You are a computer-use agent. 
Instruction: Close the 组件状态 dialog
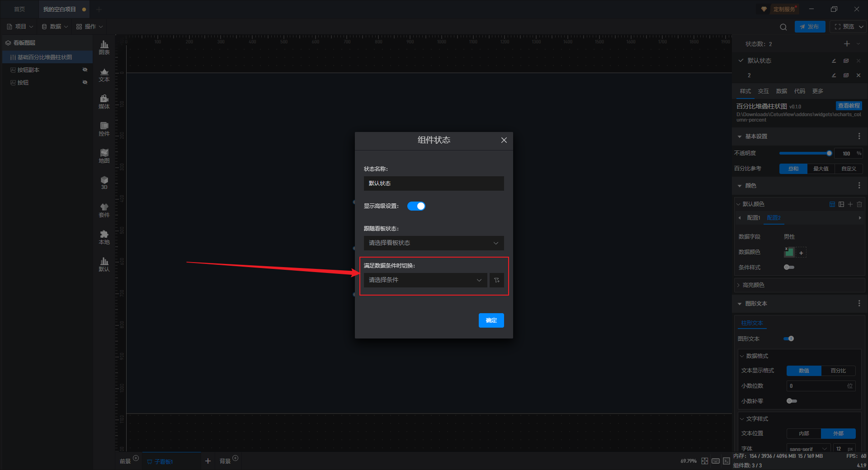504,140
